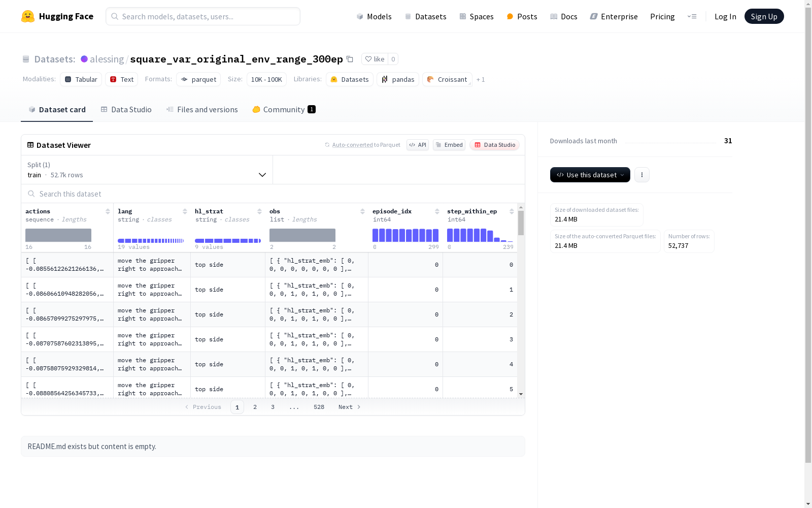Click the 10K - 100K size tag

[x=266, y=79]
